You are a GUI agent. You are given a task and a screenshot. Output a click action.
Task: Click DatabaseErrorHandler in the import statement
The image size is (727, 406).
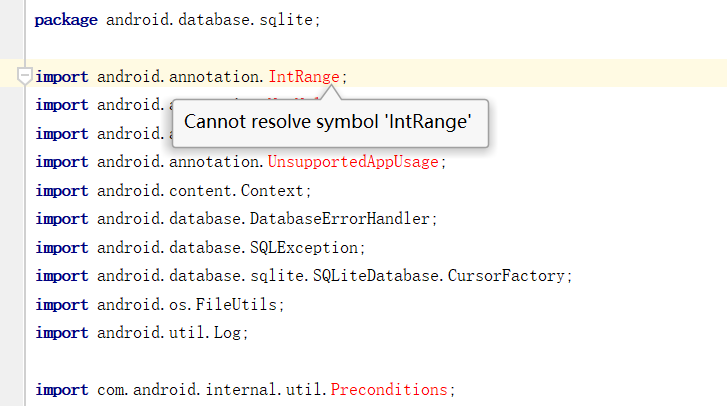[340, 219]
